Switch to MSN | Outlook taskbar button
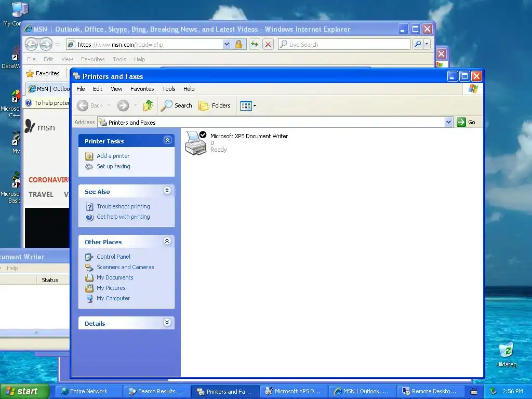 [x=362, y=391]
